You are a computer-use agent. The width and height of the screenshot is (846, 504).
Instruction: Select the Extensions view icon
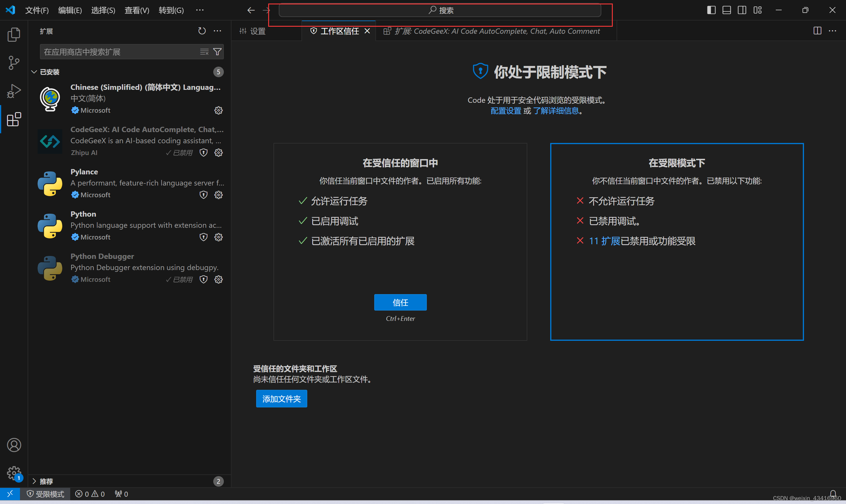14,119
